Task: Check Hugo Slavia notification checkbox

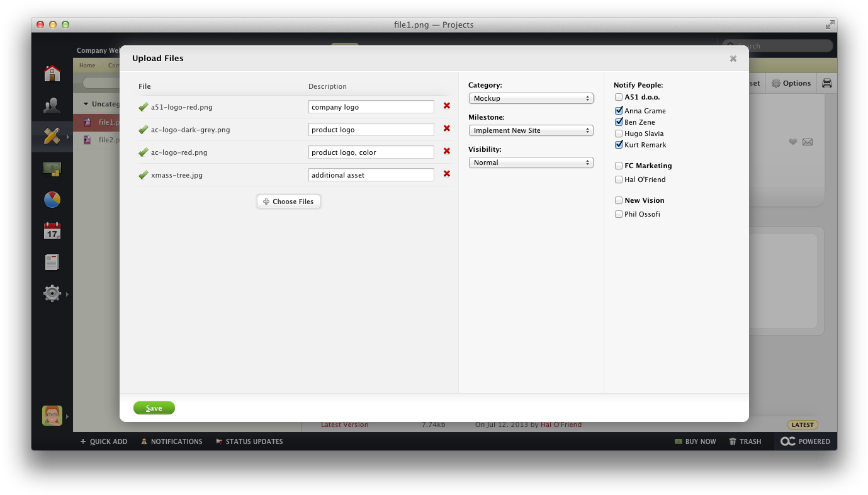Action: [x=619, y=134]
